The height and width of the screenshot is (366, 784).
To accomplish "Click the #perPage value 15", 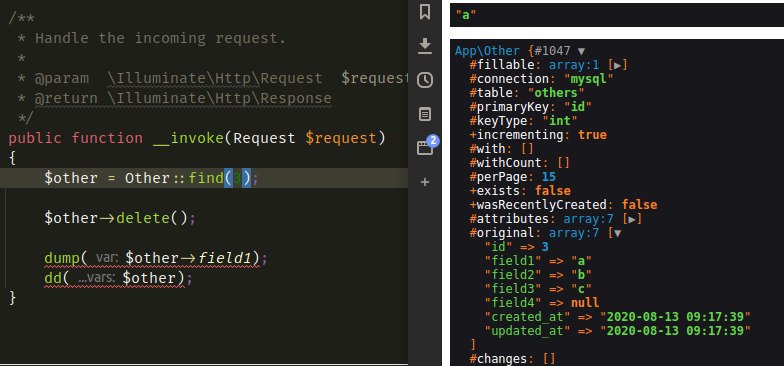I will [548, 177].
